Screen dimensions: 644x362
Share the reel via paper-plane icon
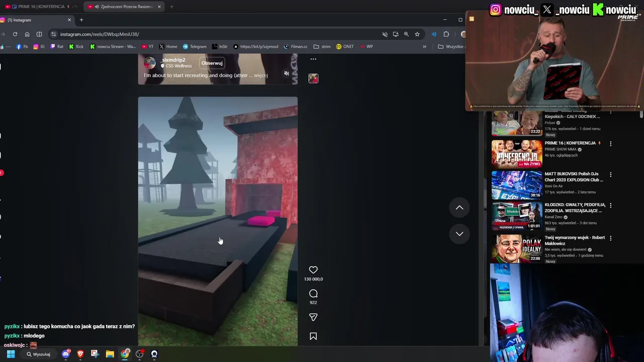(313, 317)
